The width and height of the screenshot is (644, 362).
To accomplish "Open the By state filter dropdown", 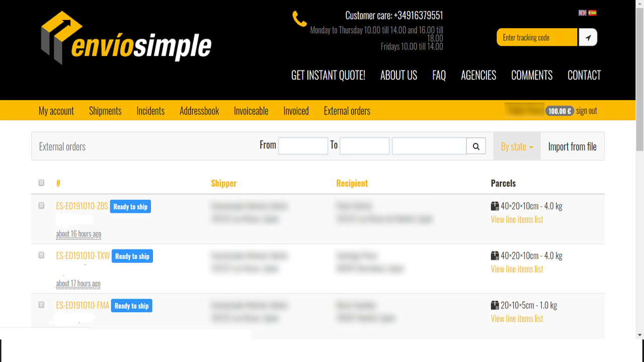I will coord(517,146).
